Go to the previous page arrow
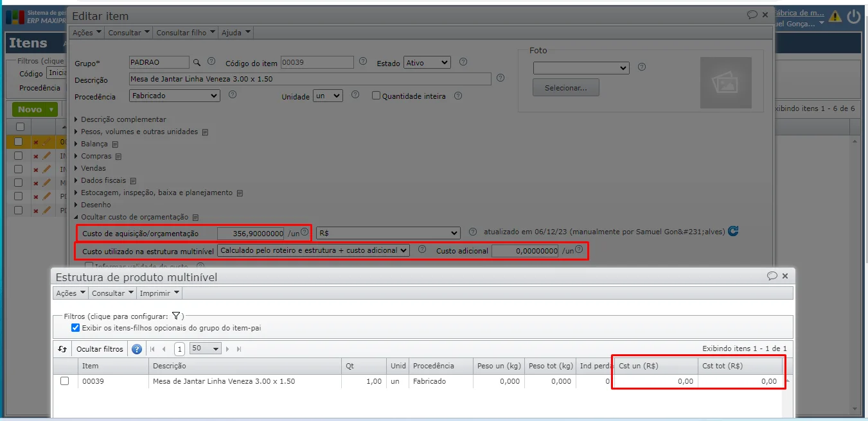Screen dimensions: 868x421 [x=164, y=349]
